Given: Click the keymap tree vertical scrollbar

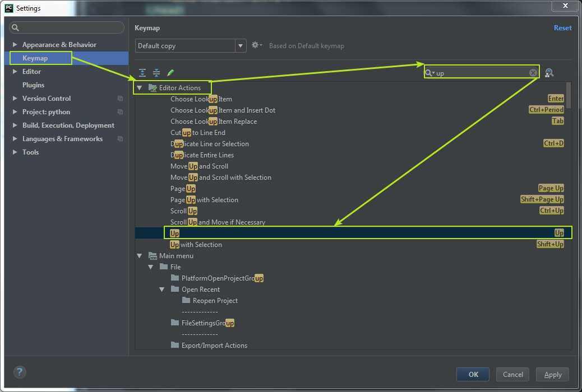Looking at the screenshot, I should coord(569,96).
